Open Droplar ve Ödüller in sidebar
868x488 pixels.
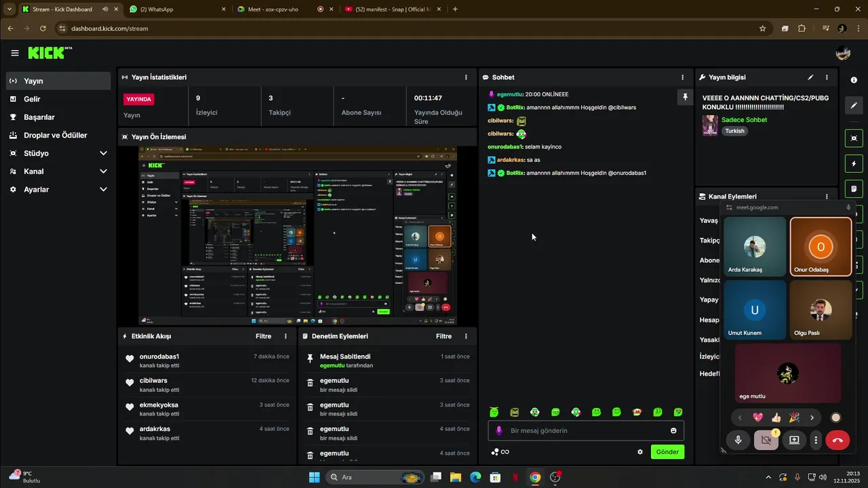[x=58, y=135]
